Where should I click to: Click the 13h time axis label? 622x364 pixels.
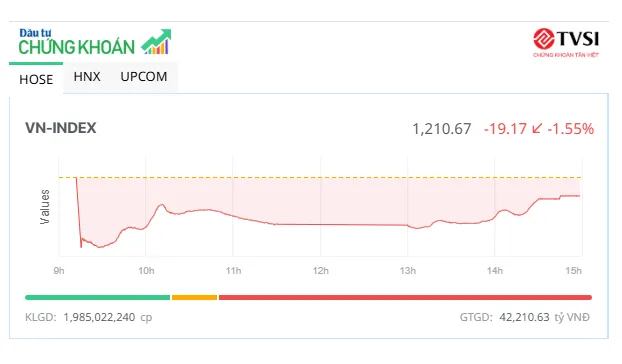coord(408,271)
